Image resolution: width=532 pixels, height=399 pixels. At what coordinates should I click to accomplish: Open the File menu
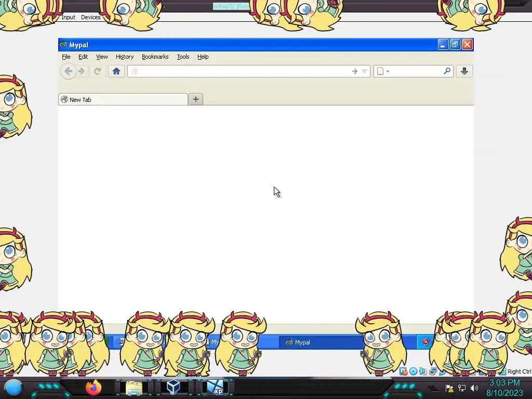click(66, 57)
